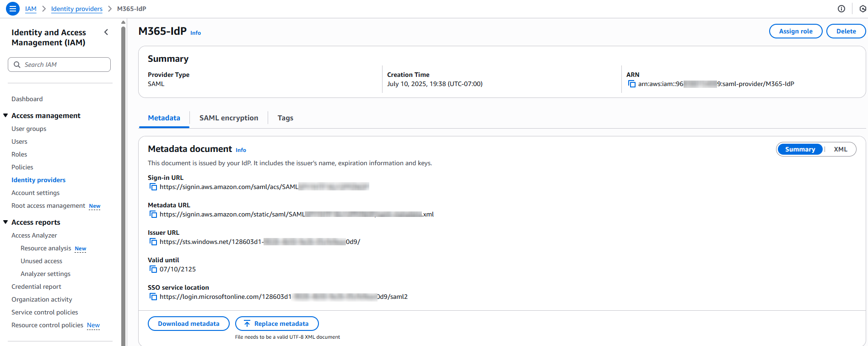Image resolution: width=868 pixels, height=346 pixels.
Task: Click the Delete button
Action: pos(846,31)
